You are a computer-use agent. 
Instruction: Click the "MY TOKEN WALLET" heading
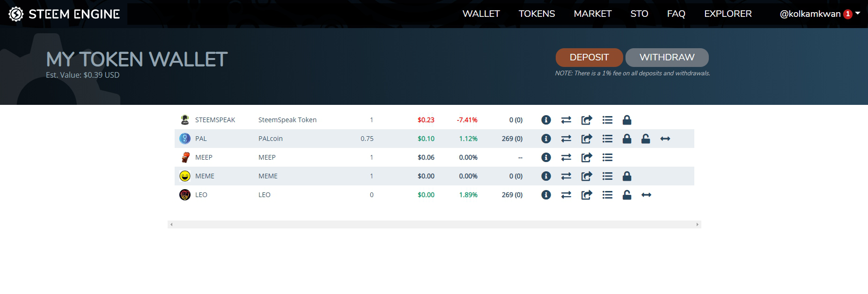tap(137, 59)
